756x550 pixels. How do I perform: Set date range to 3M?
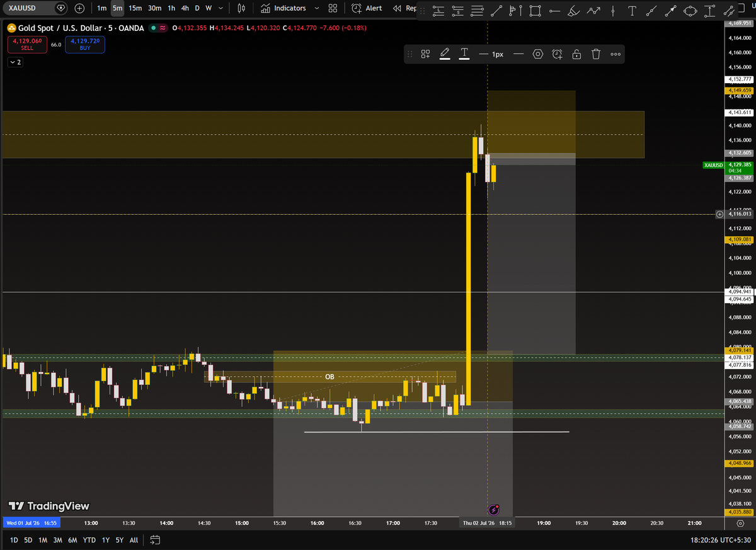tap(57, 540)
